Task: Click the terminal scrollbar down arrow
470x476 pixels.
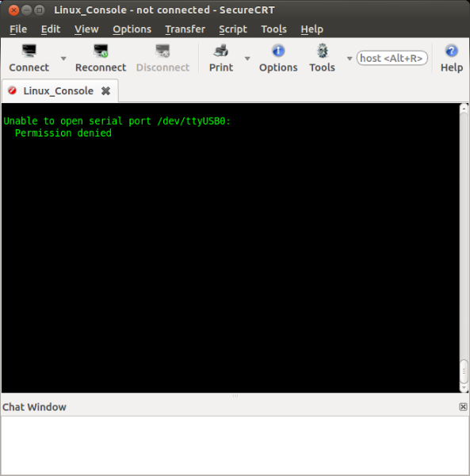Action: pos(464,388)
